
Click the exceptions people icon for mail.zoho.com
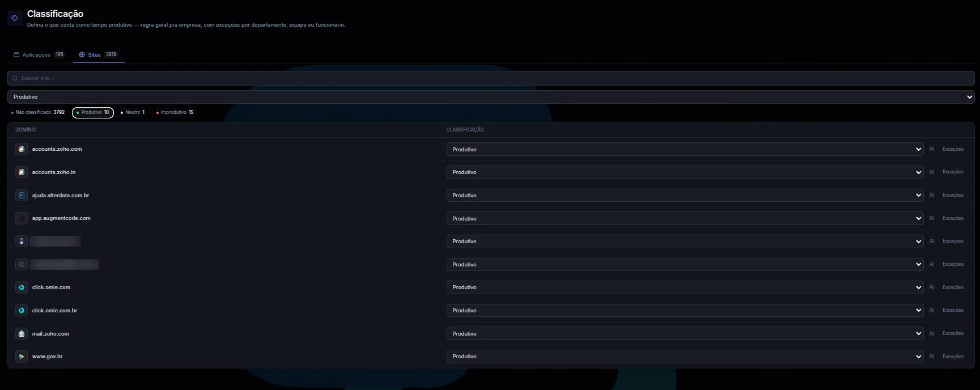pyautogui.click(x=931, y=334)
